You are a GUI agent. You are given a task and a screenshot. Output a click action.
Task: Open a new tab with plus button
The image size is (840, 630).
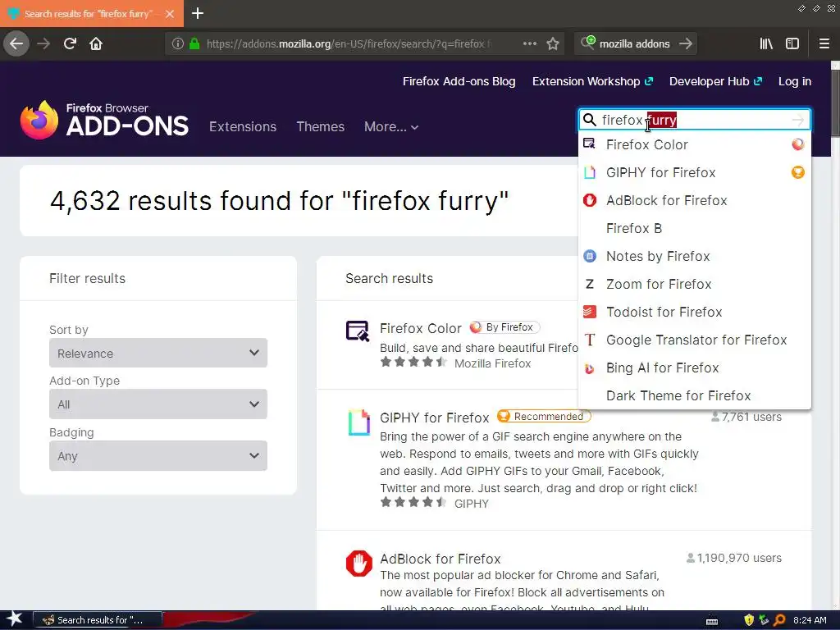(x=197, y=13)
